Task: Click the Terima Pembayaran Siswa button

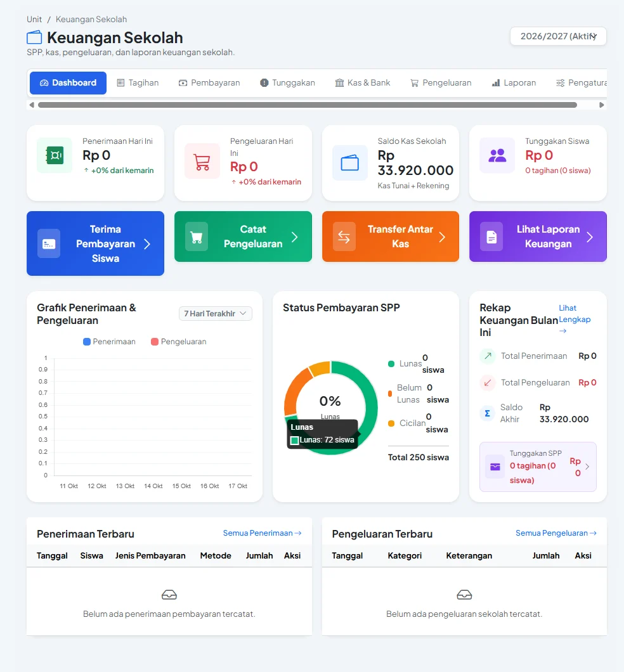Action: tap(95, 243)
